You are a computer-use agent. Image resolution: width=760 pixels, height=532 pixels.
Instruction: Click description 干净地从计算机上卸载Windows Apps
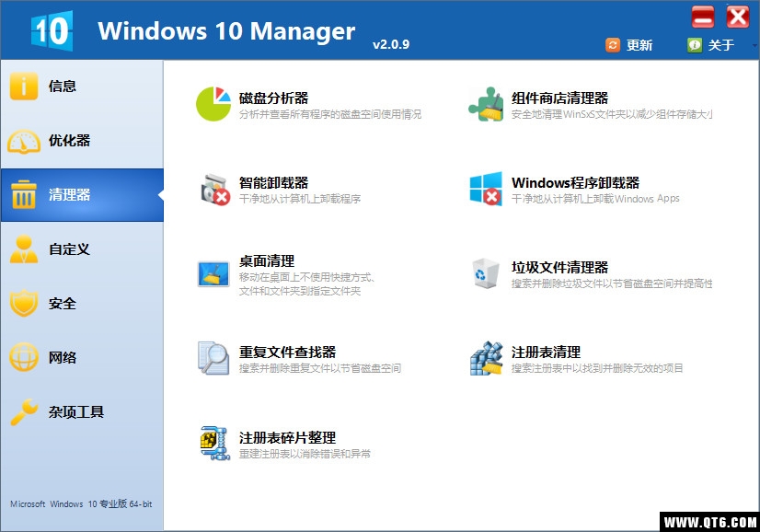pos(595,199)
